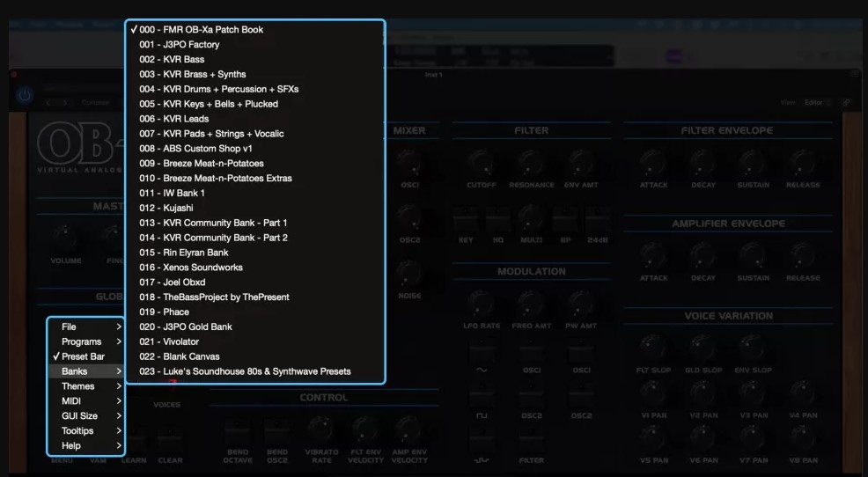Image resolution: width=868 pixels, height=477 pixels.
Task: Switch to 020 - J3PO Gold Bank
Action: coord(255,327)
